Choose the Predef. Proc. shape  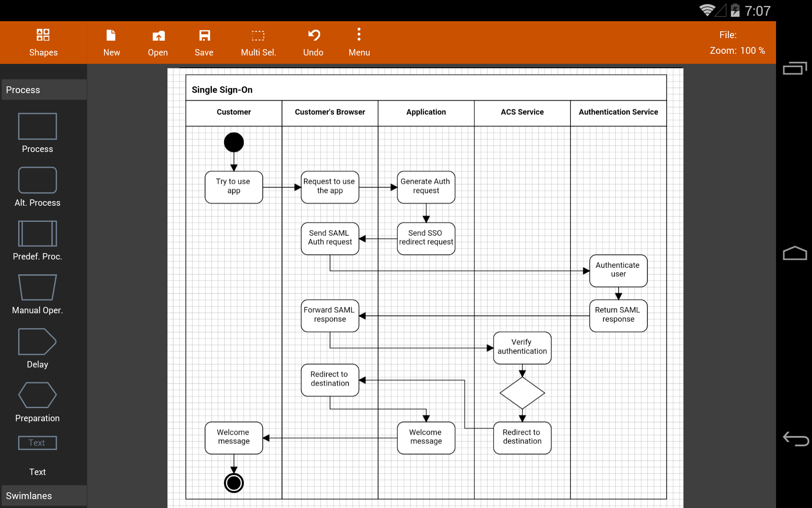click(x=38, y=234)
